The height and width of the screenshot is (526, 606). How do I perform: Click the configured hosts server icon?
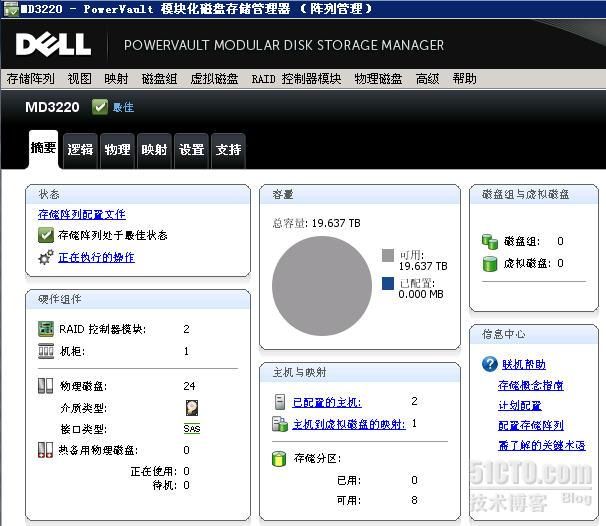(x=279, y=402)
